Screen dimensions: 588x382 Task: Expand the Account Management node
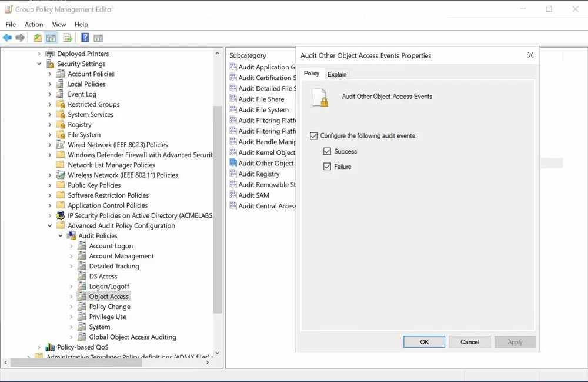click(x=71, y=256)
